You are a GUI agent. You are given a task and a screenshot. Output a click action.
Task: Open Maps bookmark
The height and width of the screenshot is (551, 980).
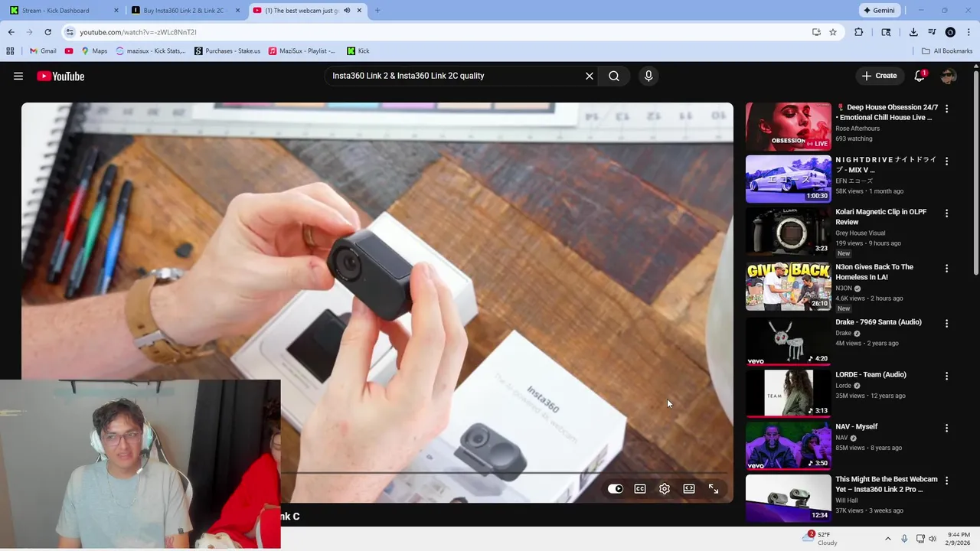pyautogui.click(x=93, y=51)
